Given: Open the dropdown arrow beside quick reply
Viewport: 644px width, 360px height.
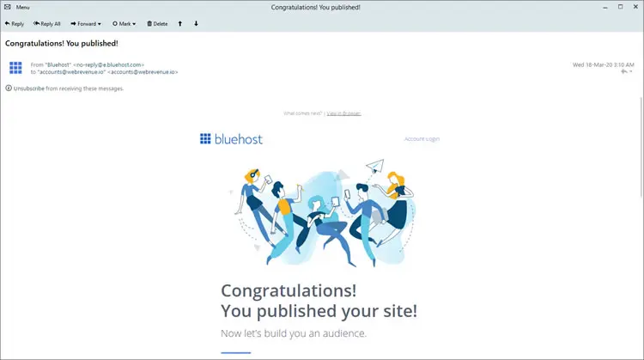Looking at the screenshot, I should click(632, 72).
